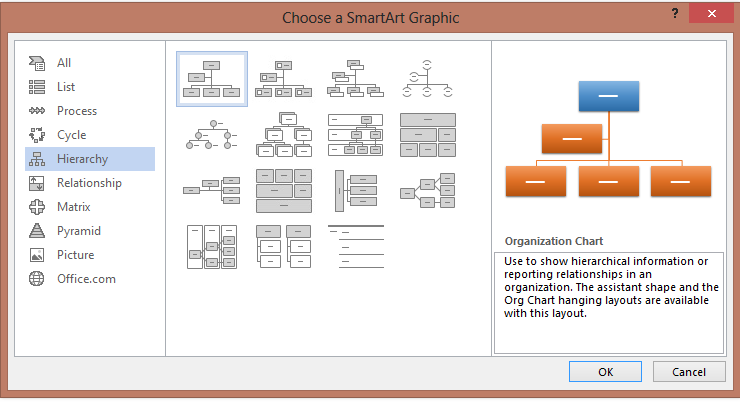Pick the Horizontal Organization Chart layout
Viewport: 740px width, 402px height.
211,190
